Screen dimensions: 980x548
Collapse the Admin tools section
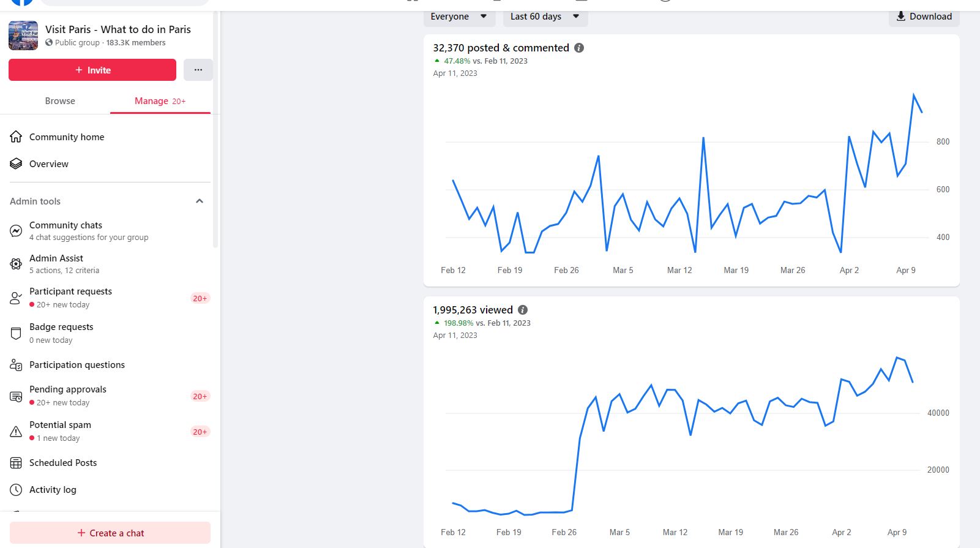[x=199, y=201]
